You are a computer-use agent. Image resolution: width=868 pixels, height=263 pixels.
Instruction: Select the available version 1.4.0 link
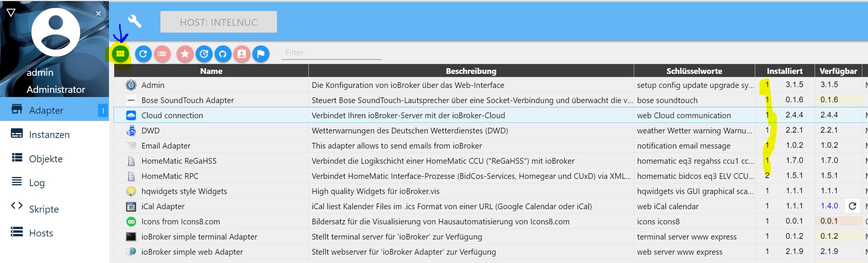[x=829, y=206]
